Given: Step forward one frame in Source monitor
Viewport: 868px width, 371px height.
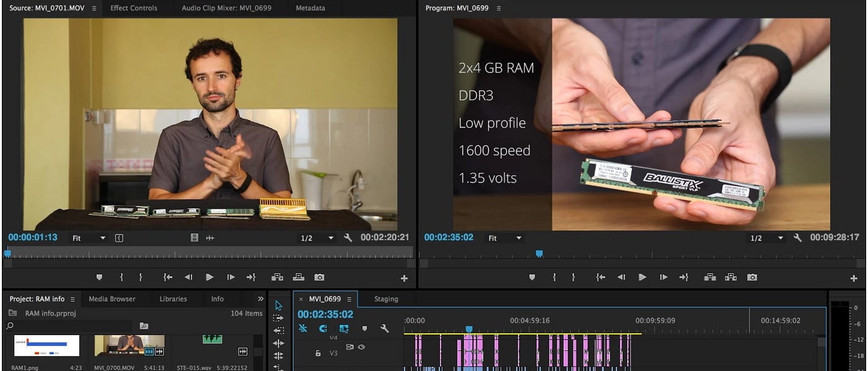Looking at the screenshot, I should point(231,277).
